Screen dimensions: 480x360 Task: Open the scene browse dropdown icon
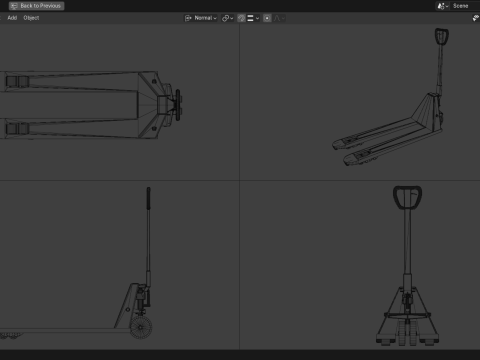pyautogui.click(x=443, y=6)
